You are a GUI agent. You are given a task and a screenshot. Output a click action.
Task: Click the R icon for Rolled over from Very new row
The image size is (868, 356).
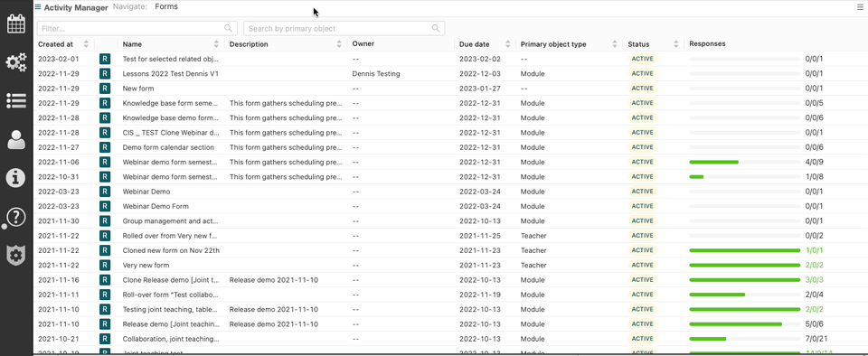point(105,236)
